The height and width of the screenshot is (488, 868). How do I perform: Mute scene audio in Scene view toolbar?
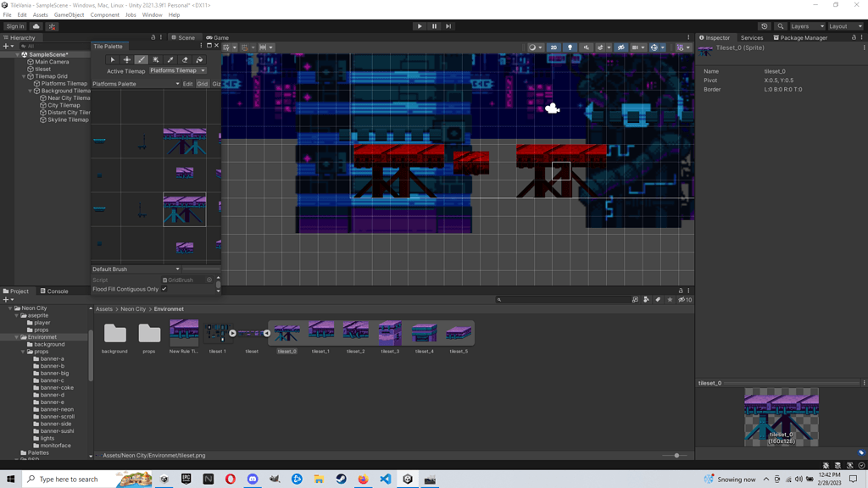pyautogui.click(x=587, y=47)
